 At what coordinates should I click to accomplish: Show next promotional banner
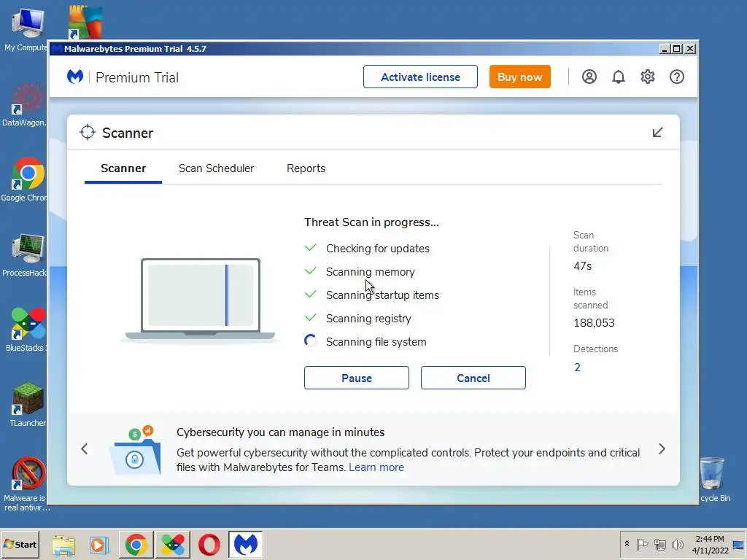[662, 448]
